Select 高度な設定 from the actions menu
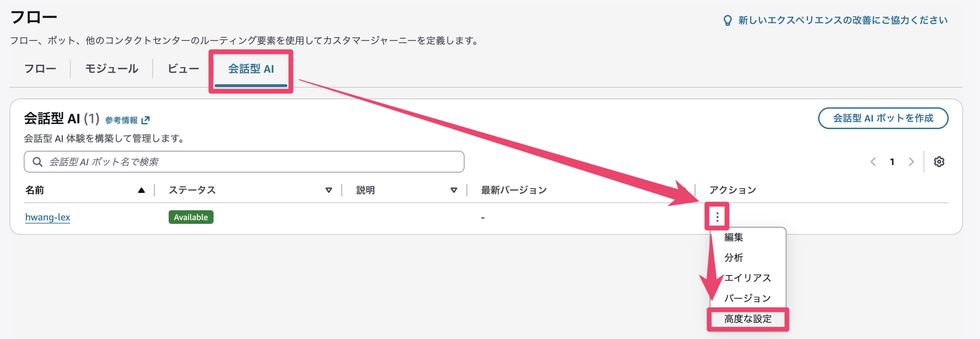Screen dimensions: 980x339 (748, 319)
